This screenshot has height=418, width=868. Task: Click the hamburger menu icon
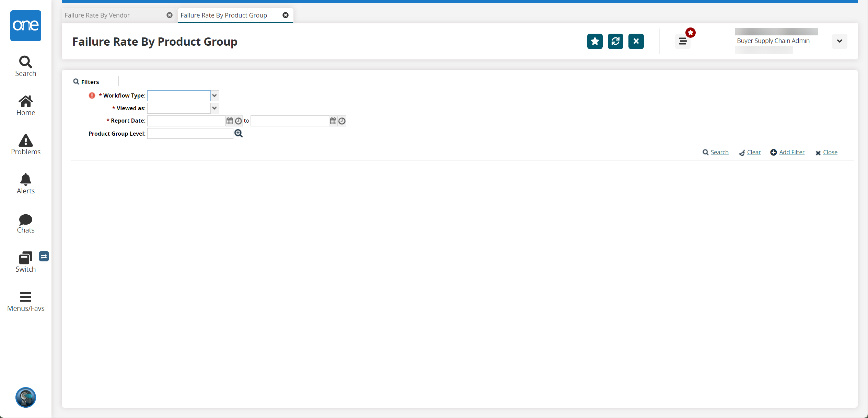pyautogui.click(x=683, y=41)
